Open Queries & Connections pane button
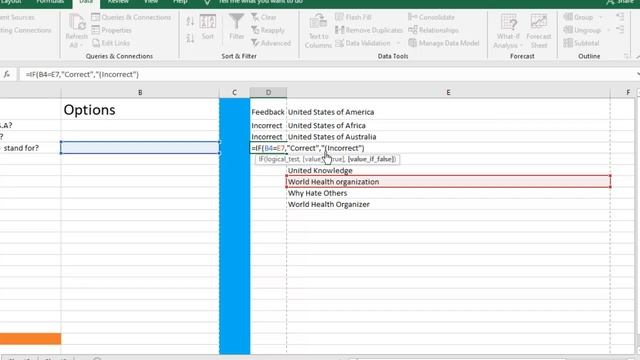This screenshot has width=640, height=360. click(131, 17)
